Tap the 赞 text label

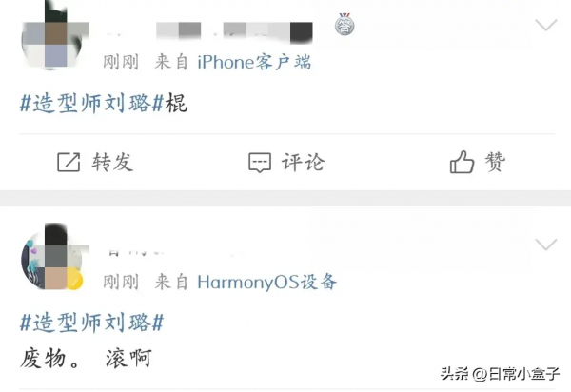tap(495, 162)
